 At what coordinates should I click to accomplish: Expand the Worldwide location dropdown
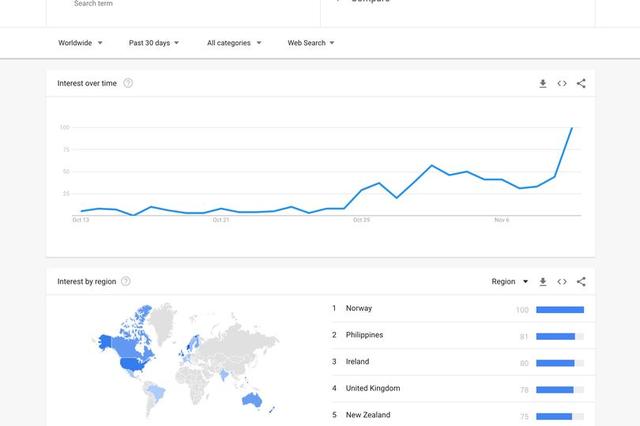(x=79, y=43)
